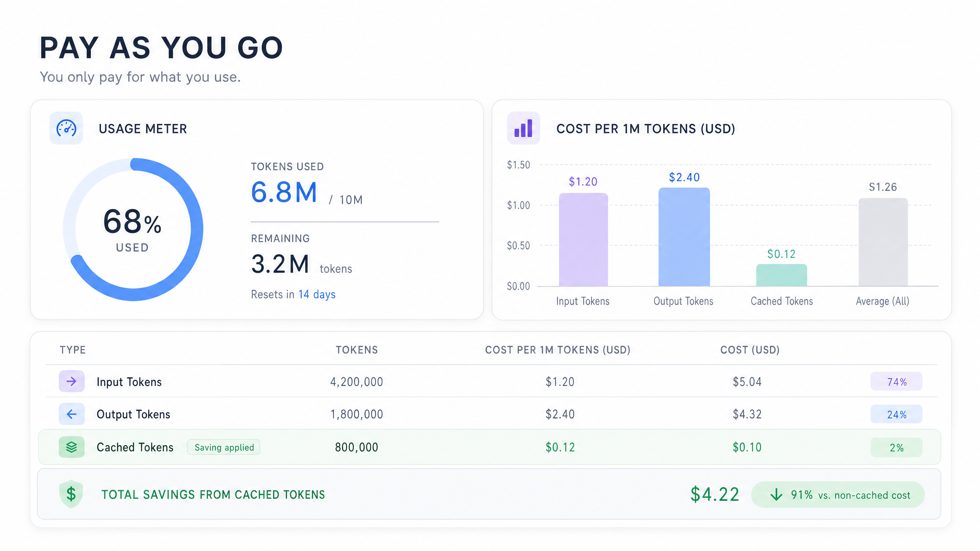980x551 pixels.
Task: Click the 24% share badge
Action: point(896,414)
